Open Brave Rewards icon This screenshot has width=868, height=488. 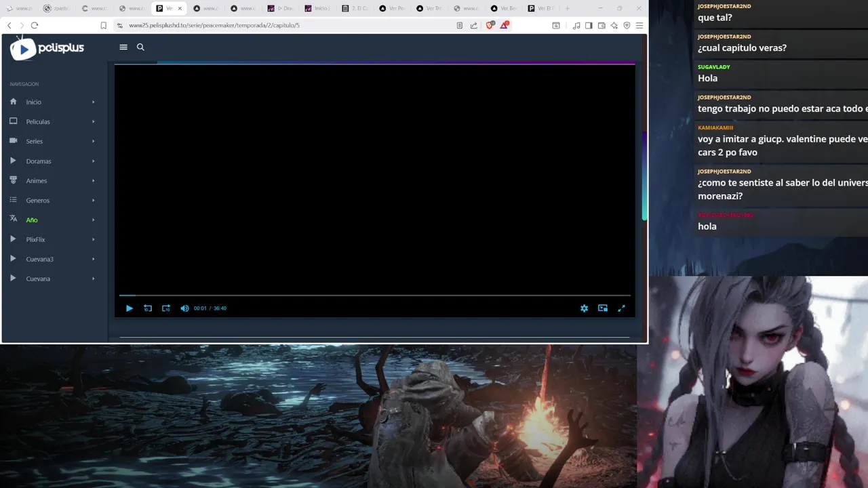[x=505, y=25]
